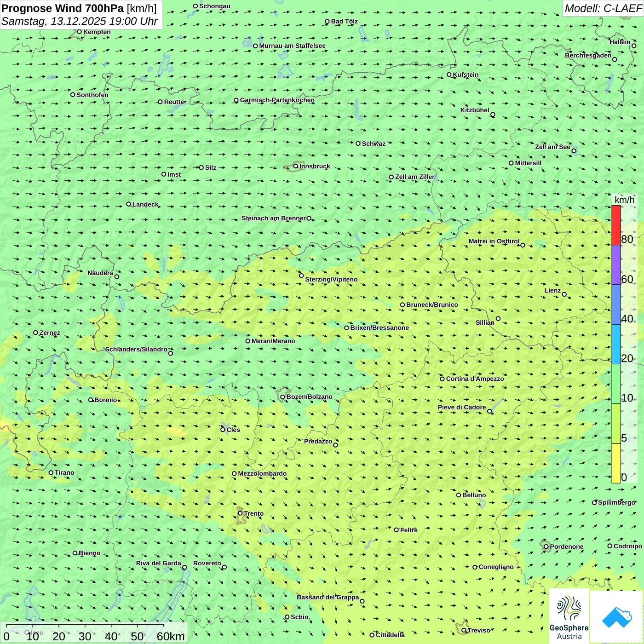Click the Spilimbergo town label

click(616, 502)
